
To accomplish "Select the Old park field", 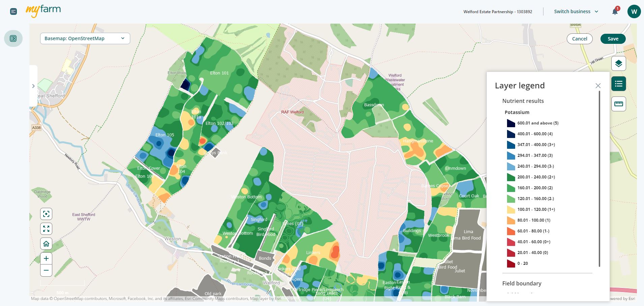I will click(x=213, y=294).
